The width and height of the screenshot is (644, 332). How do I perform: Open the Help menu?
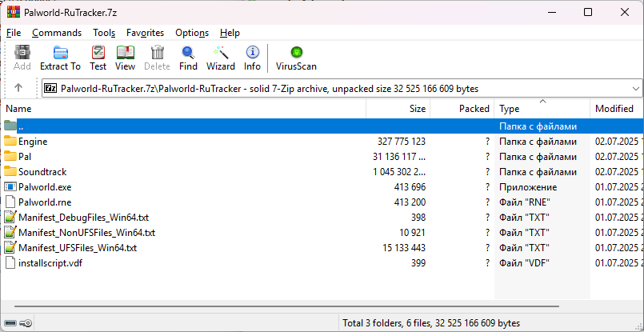pos(230,33)
